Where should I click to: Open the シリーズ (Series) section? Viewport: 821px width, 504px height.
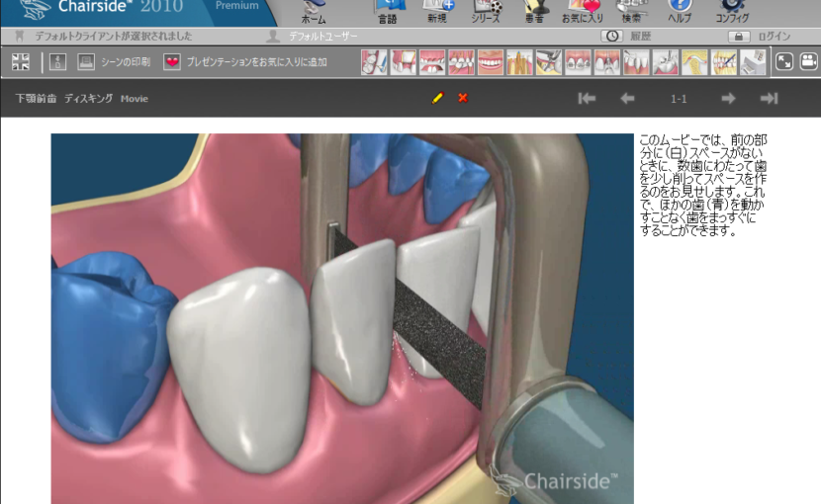(486, 11)
